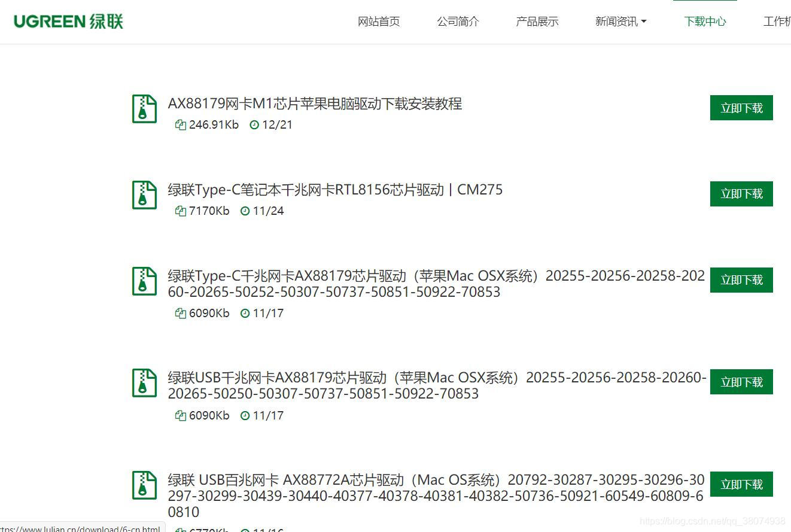The width and height of the screenshot is (791, 532).
Task: Select the 下载中心 navigation tab
Action: (705, 22)
